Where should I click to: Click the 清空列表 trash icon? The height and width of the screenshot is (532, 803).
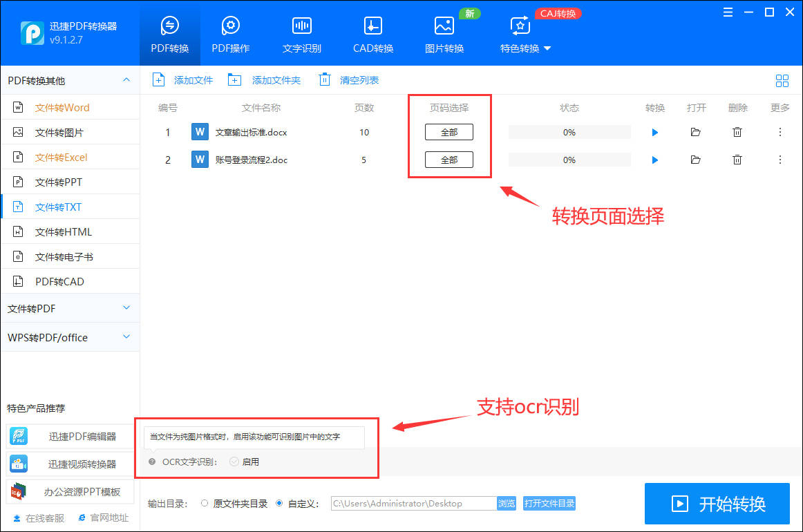[x=325, y=80]
